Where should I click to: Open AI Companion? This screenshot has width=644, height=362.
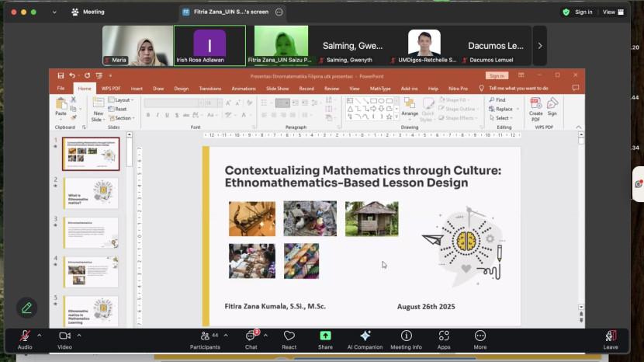[365, 336]
